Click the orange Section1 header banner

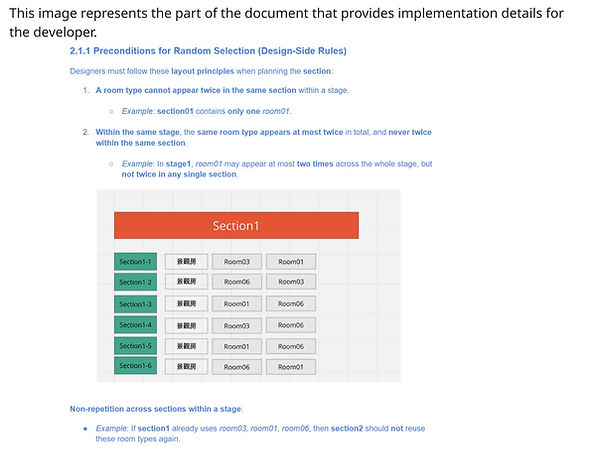coord(236,225)
